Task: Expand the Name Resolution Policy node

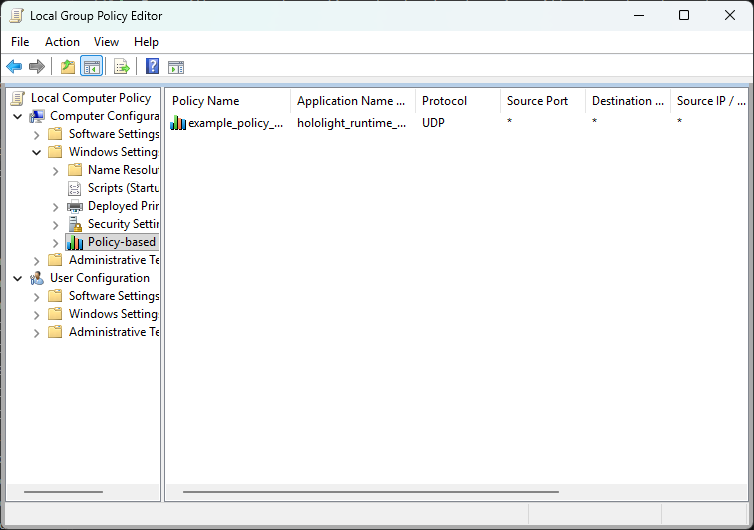Action: tap(55, 171)
